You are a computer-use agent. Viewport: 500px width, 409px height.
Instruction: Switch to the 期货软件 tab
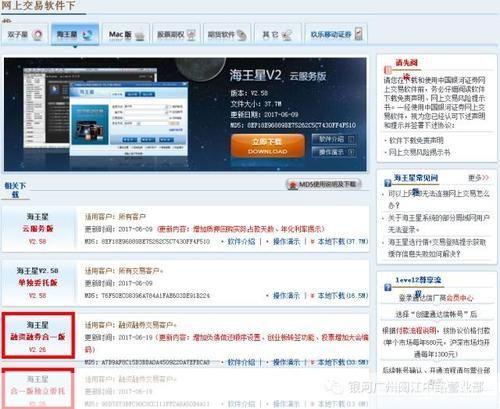(x=227, y=34)
